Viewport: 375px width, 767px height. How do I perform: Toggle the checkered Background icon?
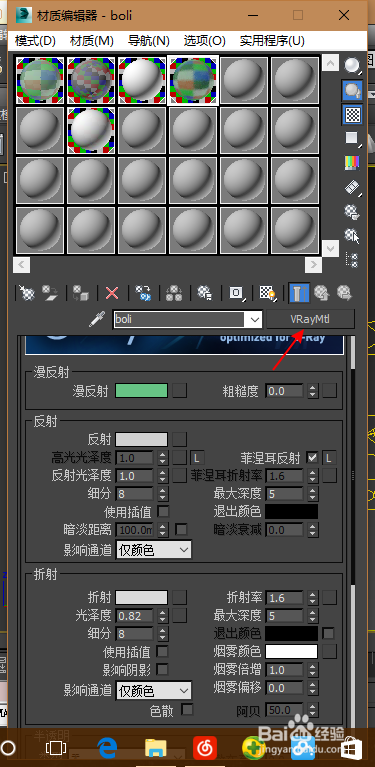click(x=352, y=114)
